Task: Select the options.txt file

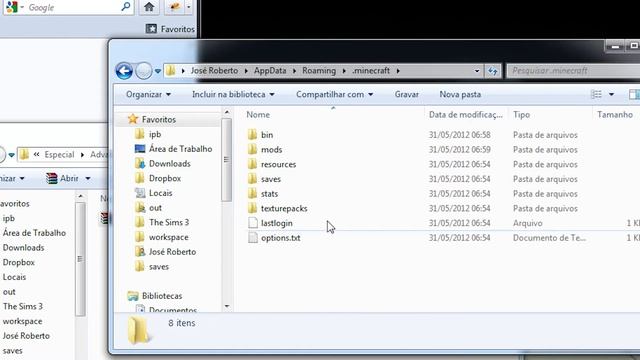Action: (280, 238)
